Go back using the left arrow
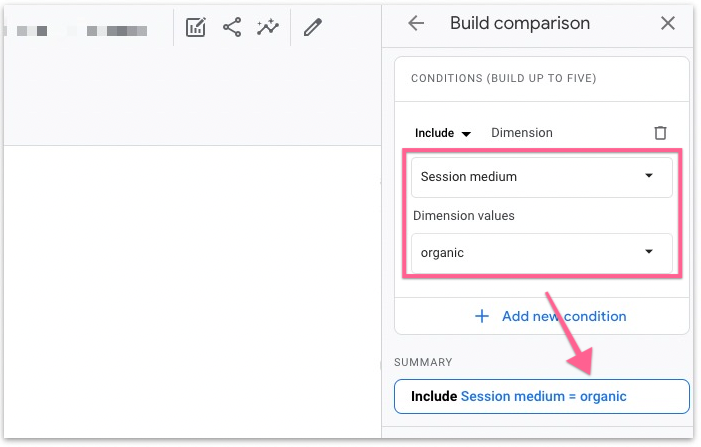Viewport: 701px width, 447px height. pyautogui.click(x=416, y=23)
